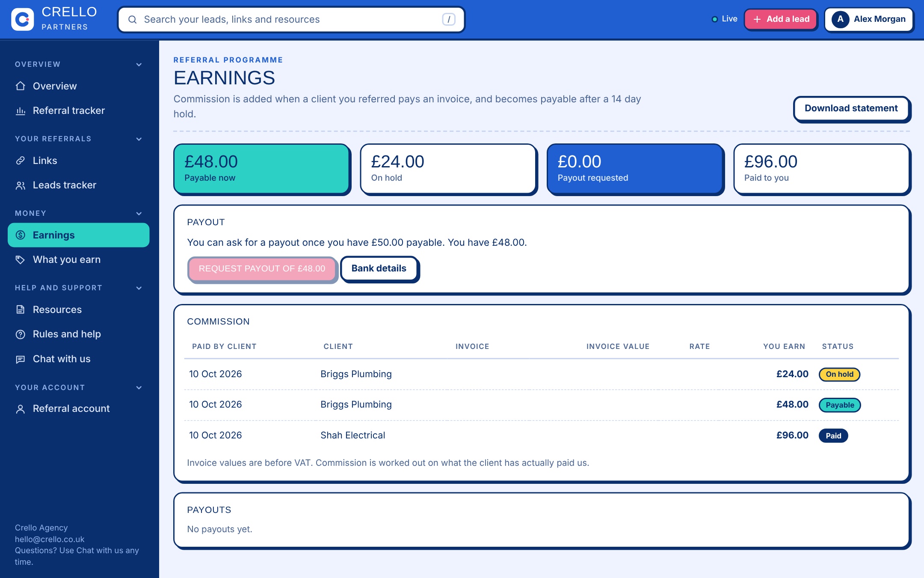Image resolution: width=924 pixels, height=578 pixels.
Task: Click the Resources document icon
Action: 20,310
